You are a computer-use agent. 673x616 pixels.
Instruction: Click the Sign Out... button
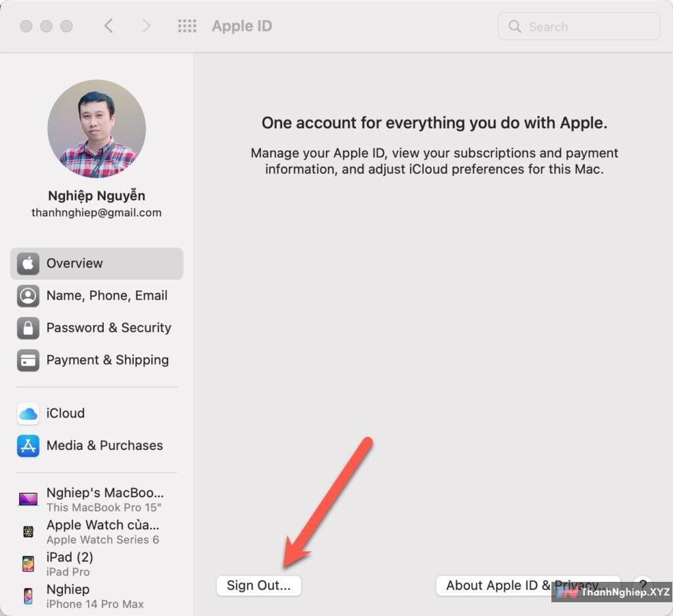pyautogui.click(x=259, y=586)
